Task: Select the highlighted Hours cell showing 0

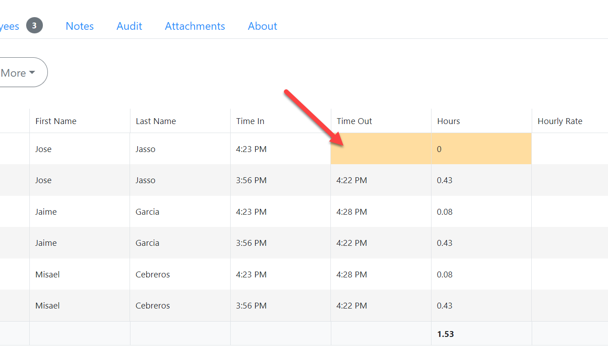Action: click(481, 149)
